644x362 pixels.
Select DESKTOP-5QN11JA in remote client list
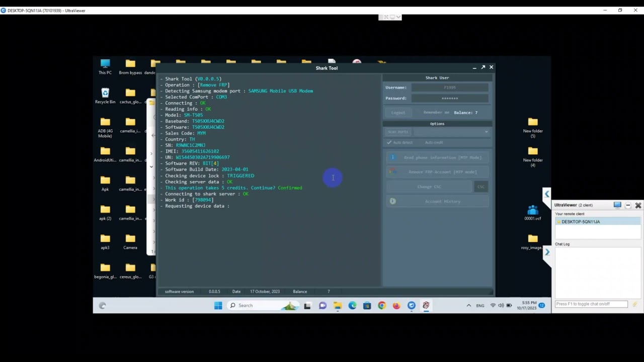[x=598, y=222]
